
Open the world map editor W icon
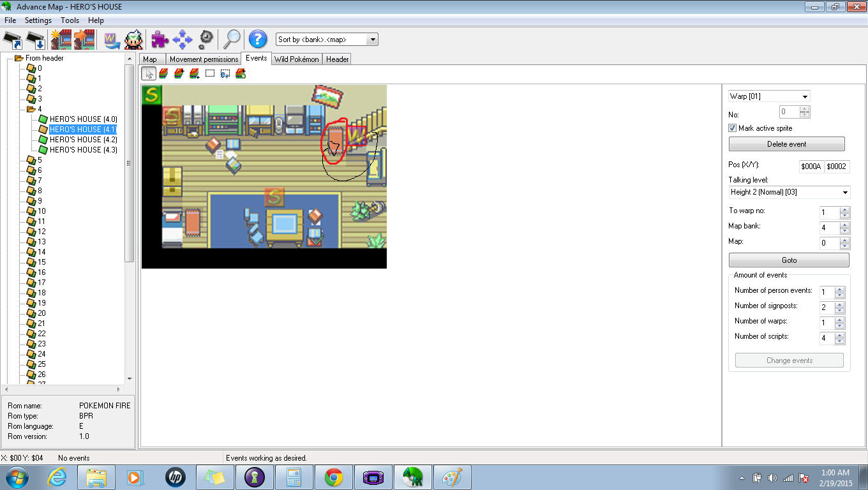tap(112, 39)
